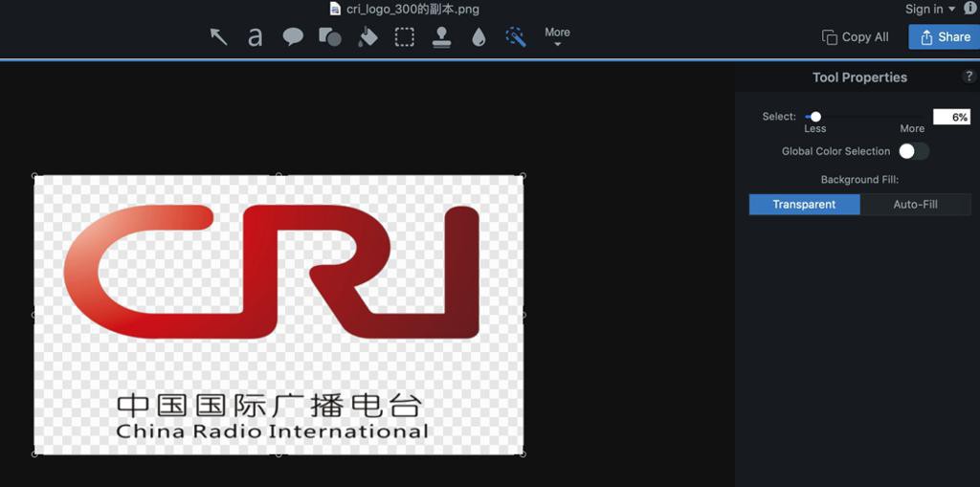Select the Blur droplet tool

coord(479,37)
